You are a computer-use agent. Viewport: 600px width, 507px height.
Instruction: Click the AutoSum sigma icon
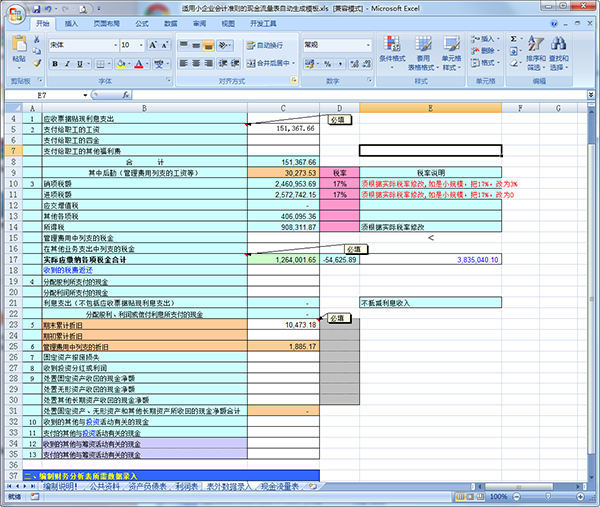[514, 39]
